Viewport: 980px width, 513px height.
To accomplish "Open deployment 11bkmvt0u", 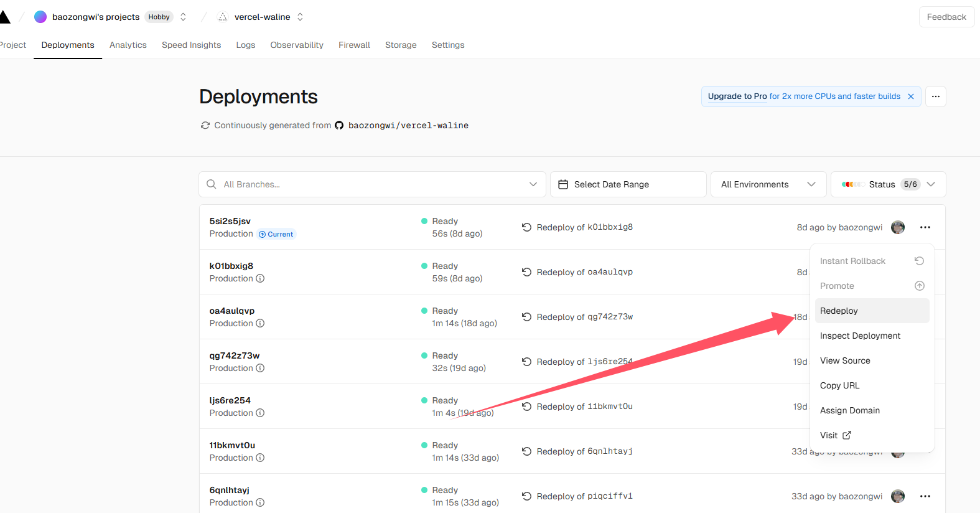I will tap(232, 445).
